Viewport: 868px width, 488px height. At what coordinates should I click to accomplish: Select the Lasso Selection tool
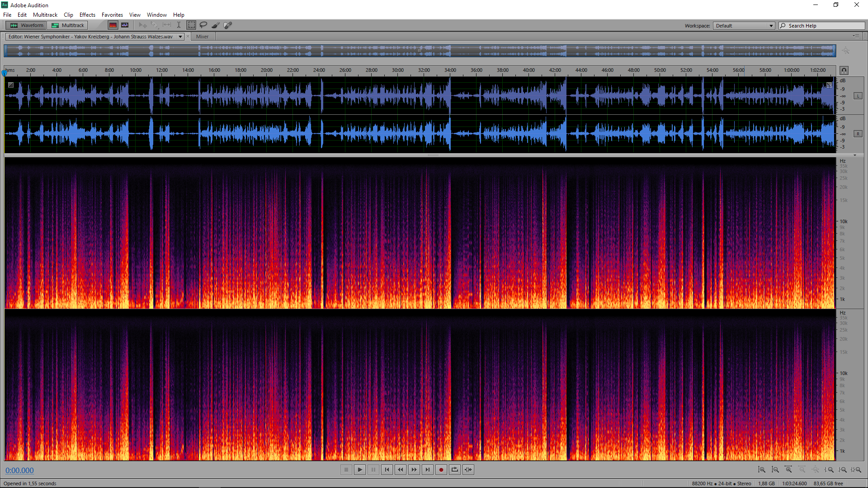pos(203,25)
